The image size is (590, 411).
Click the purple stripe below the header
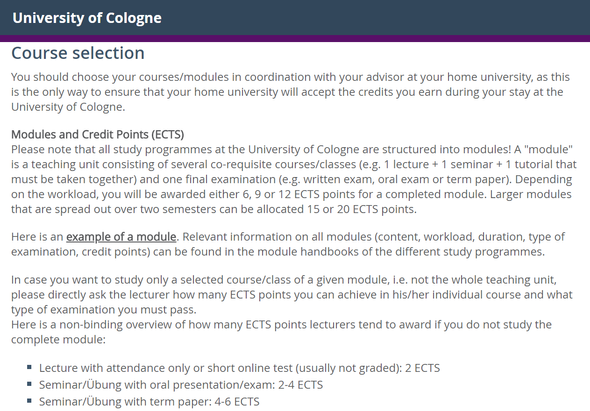point(295,38)
